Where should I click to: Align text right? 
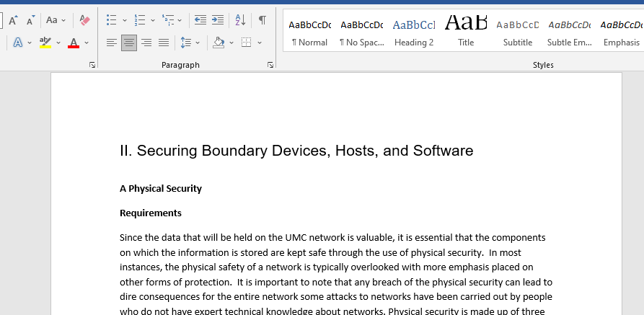coord(146,43)
